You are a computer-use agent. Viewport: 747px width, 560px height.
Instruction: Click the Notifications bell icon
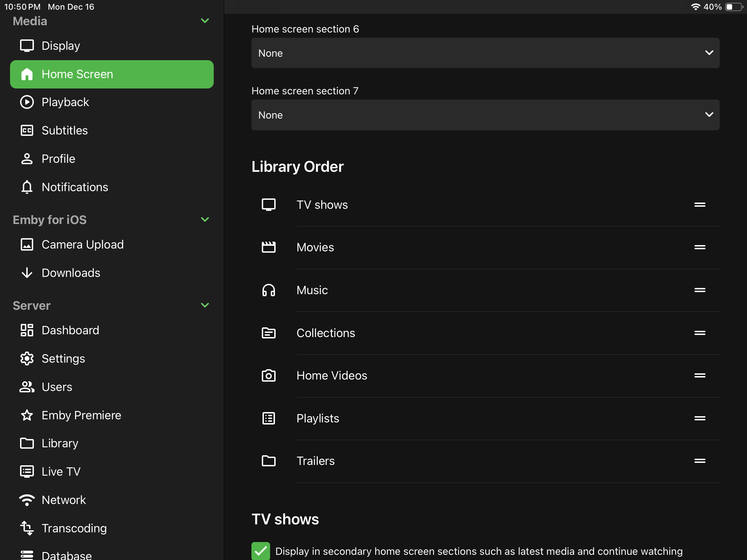click(x=27, y=187)
